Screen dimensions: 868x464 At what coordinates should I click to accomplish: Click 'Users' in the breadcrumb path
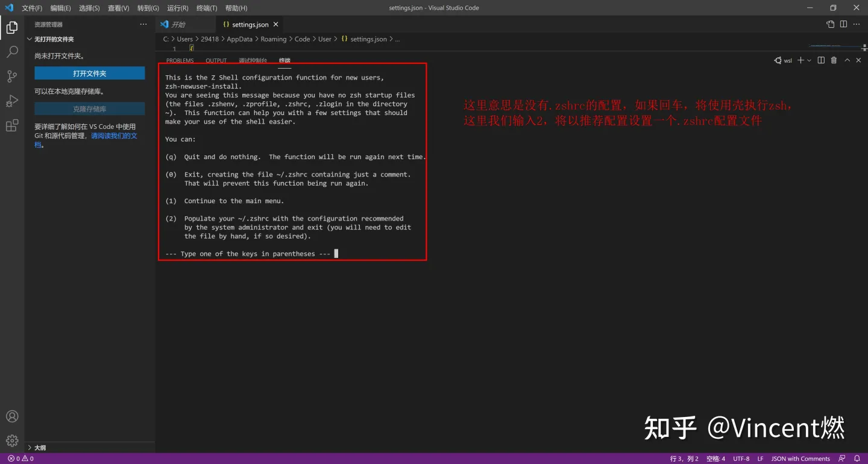(x=184, y=39)
